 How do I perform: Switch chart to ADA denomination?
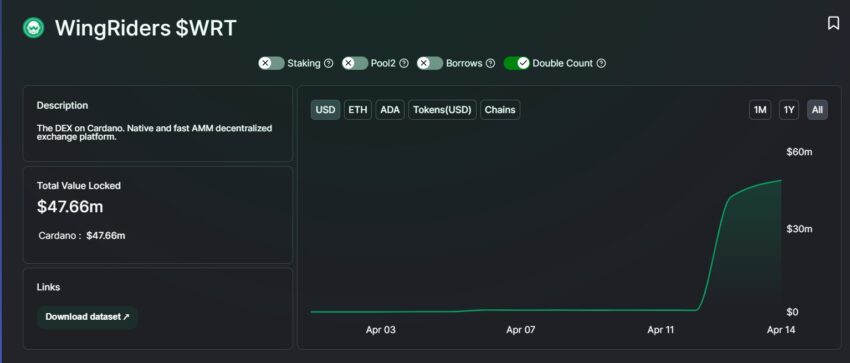[390, 110]
